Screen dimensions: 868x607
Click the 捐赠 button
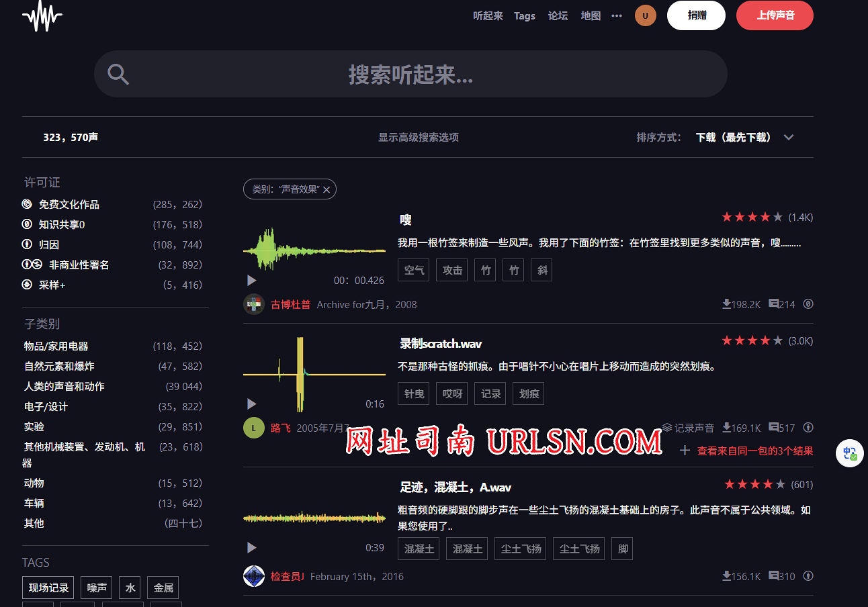tap(696, 15)
